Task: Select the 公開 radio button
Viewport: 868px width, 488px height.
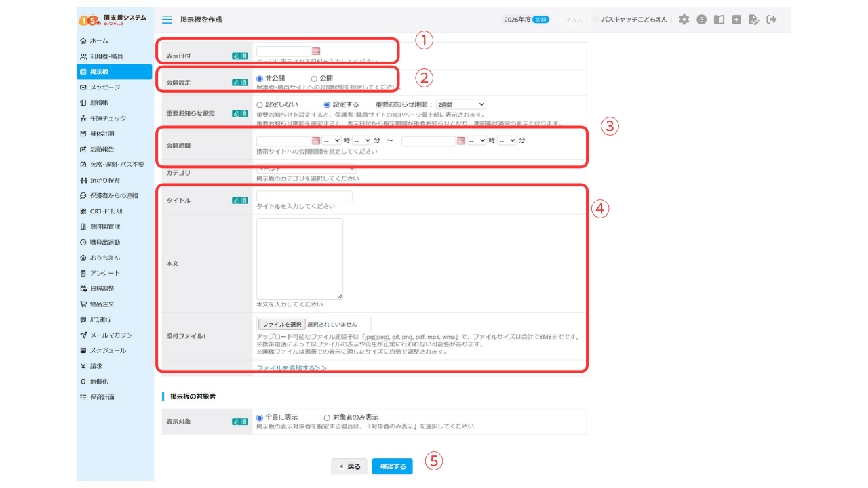Action: coord(314,79)
